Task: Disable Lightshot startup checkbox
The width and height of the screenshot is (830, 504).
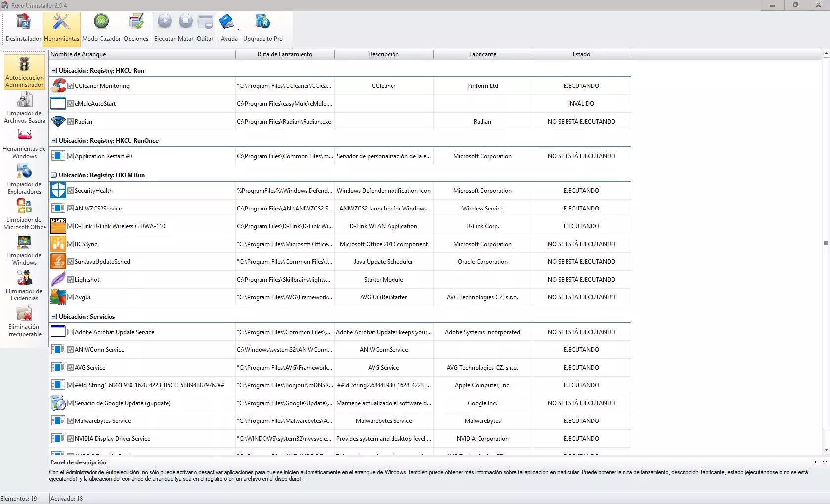Action: point(71,280)
